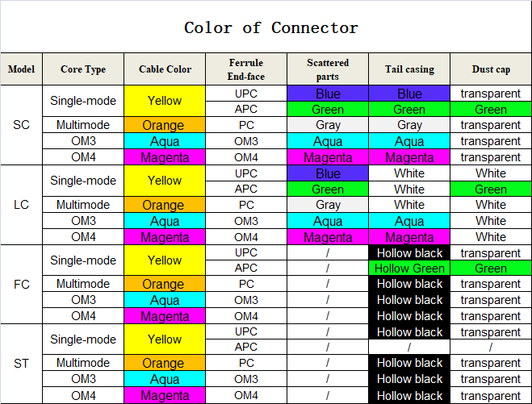Click the Green dust cap cell in FC section
Viewport: 532px width, 404px height.
(491, 269)
